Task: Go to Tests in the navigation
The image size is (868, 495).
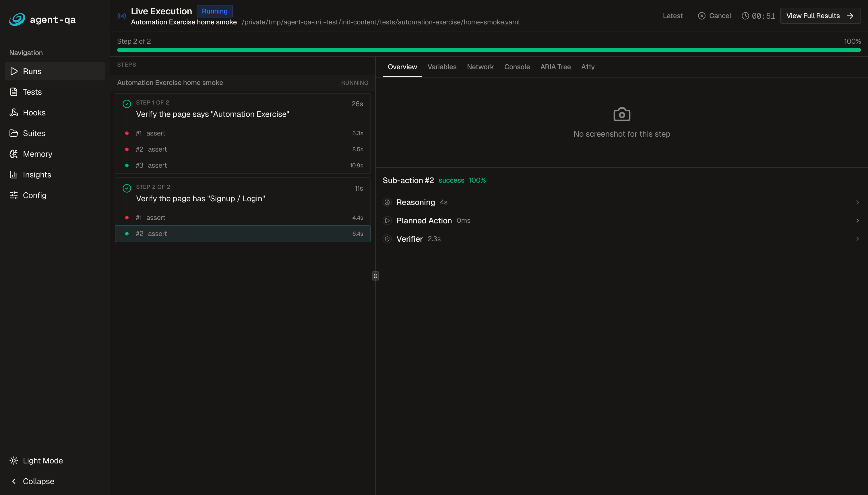Action: click(55, 92)
